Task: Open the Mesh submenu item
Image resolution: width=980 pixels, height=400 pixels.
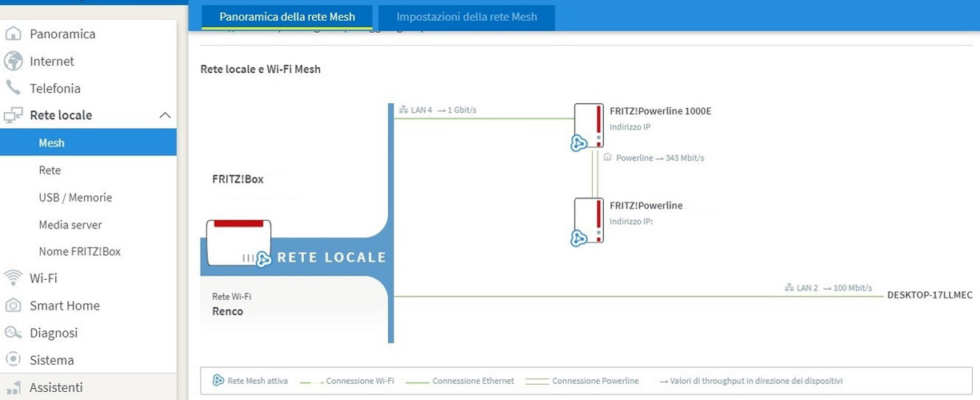Action: (52, 143)
